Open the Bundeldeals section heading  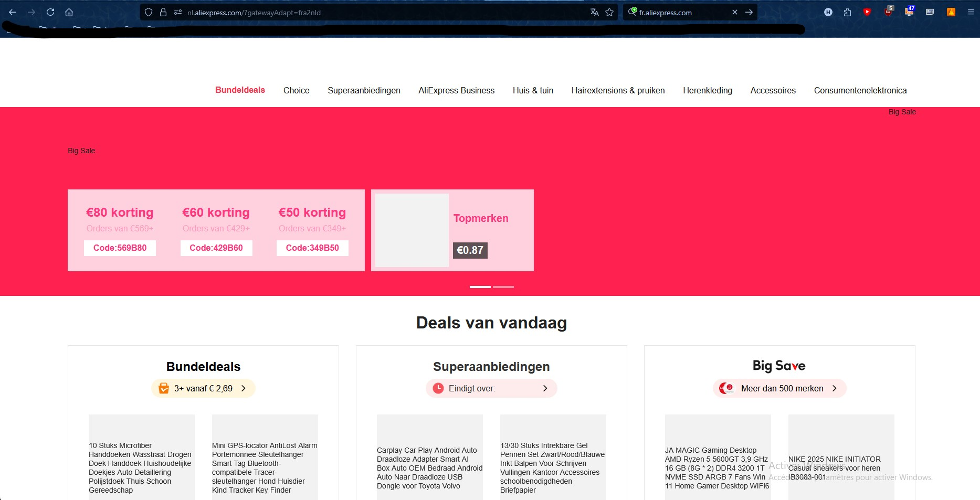click(203, 367)
